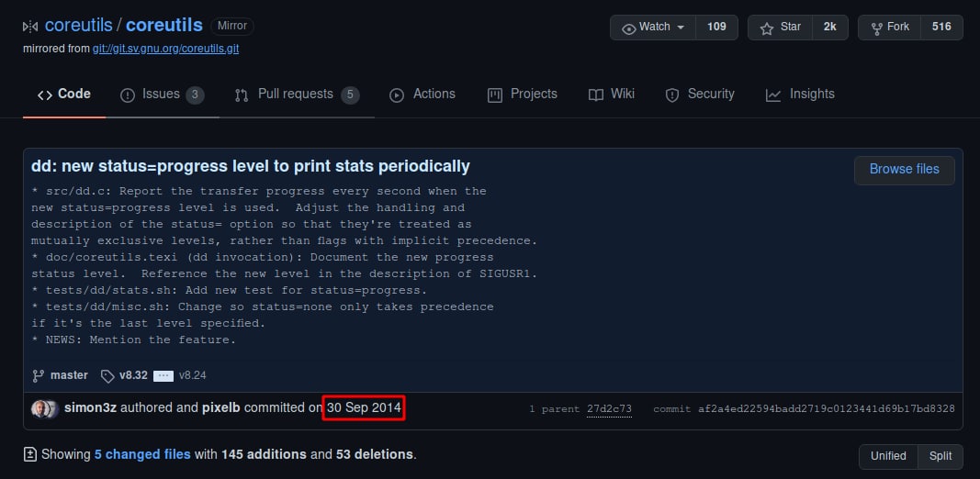Open the 516 forks count

941,27
